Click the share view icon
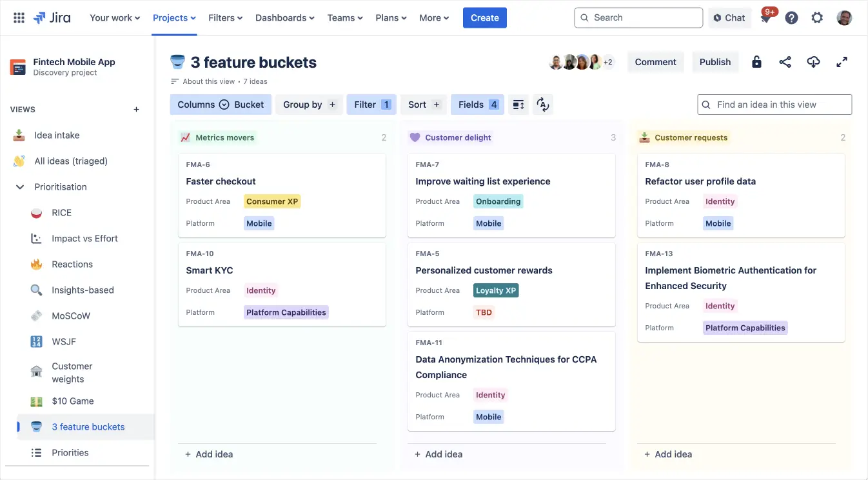868x480 pixels. click(785, 62)
